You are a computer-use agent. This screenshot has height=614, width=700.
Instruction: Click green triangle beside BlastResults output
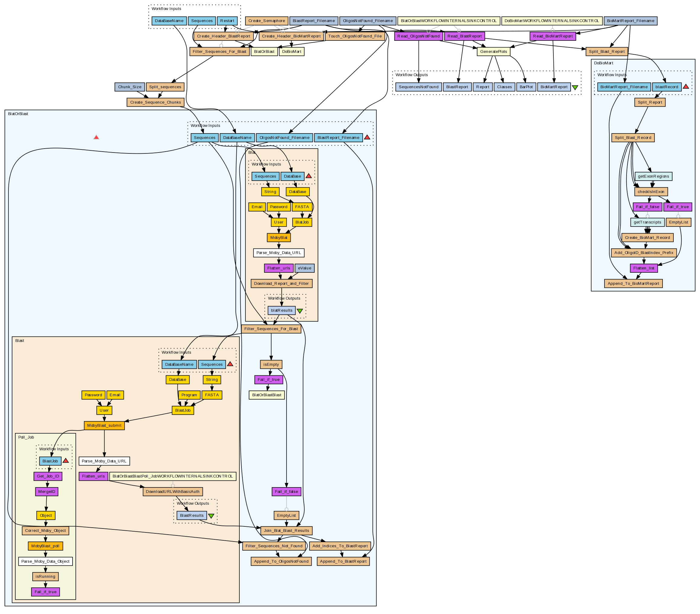tap(211, 516)
